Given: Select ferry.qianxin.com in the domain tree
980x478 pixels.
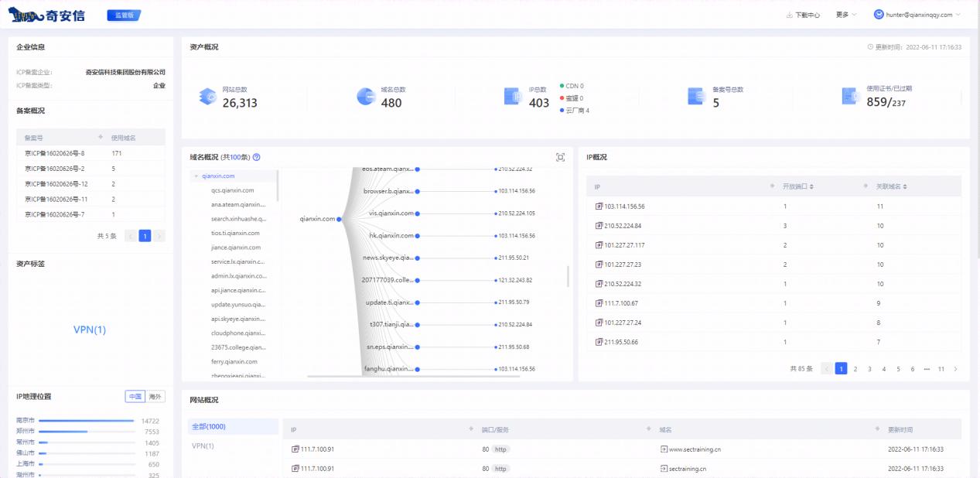Looking at the screenshot, I should (x=234, y=362).
